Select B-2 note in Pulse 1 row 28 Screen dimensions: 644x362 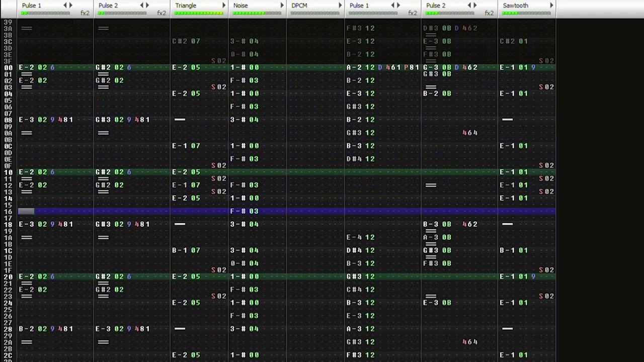click(x=27, y=329)
